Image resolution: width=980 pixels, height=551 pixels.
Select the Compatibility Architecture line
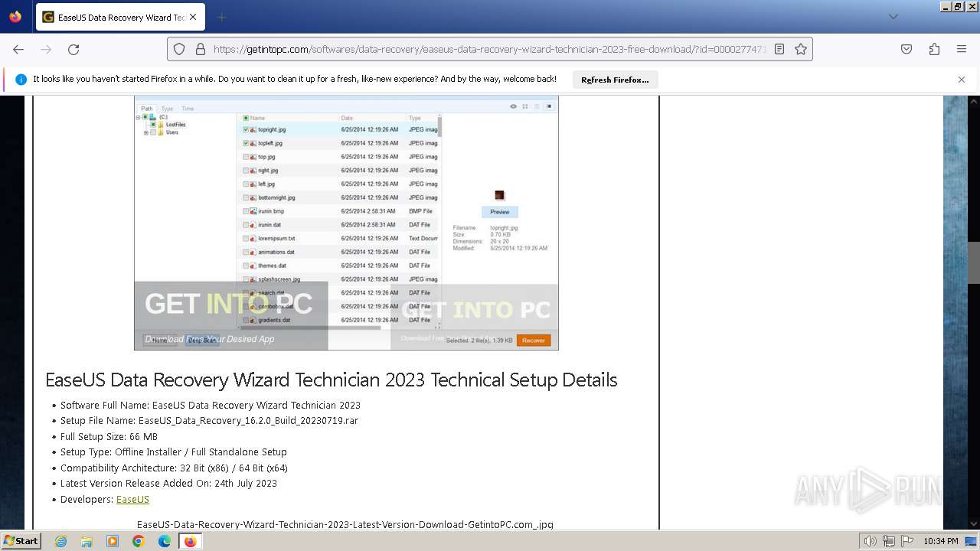click(x=174, y=468)
